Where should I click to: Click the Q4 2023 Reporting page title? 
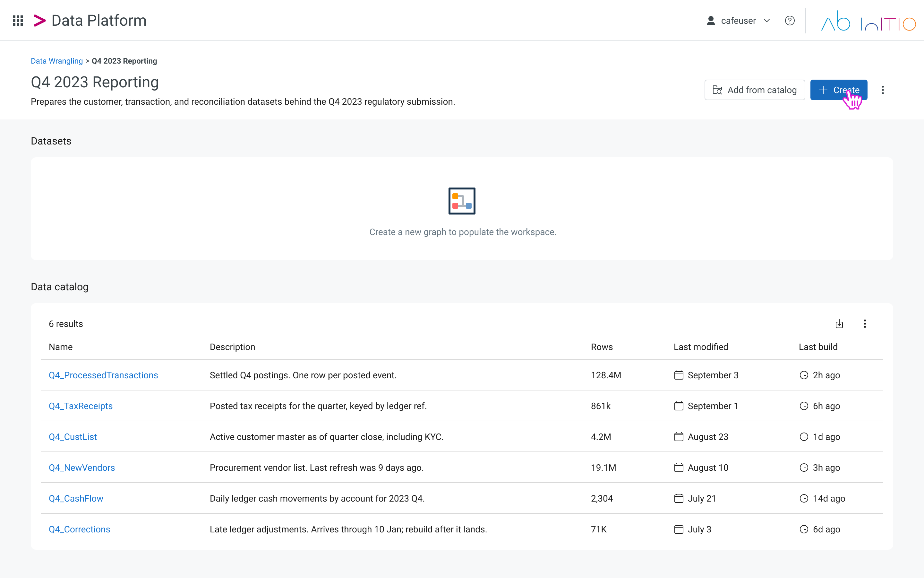tap(95, 82)
